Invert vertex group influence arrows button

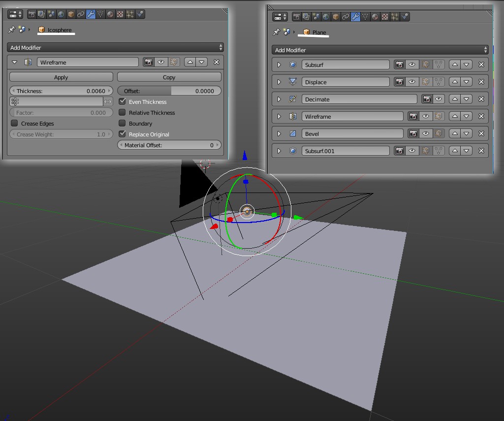point(108,101)
